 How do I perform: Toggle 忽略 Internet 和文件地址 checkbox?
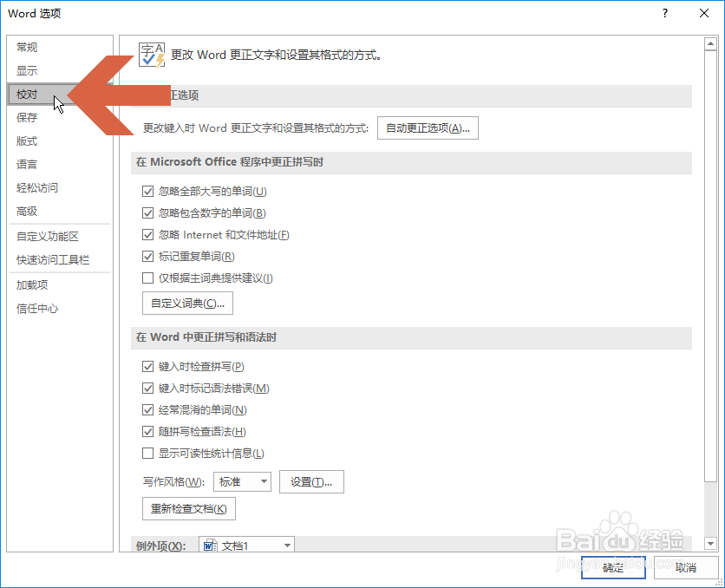pos(148,235)
